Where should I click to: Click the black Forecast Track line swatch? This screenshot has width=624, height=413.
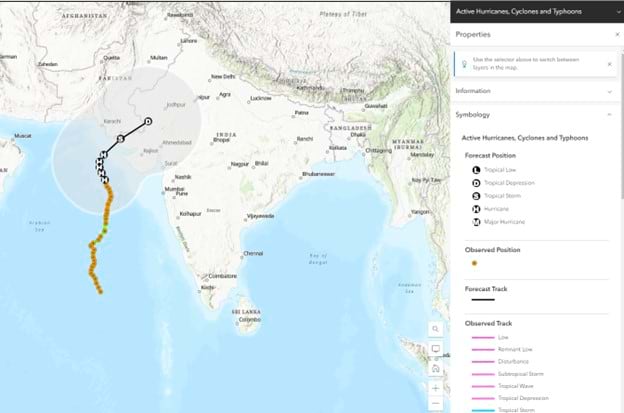[483, 300]
